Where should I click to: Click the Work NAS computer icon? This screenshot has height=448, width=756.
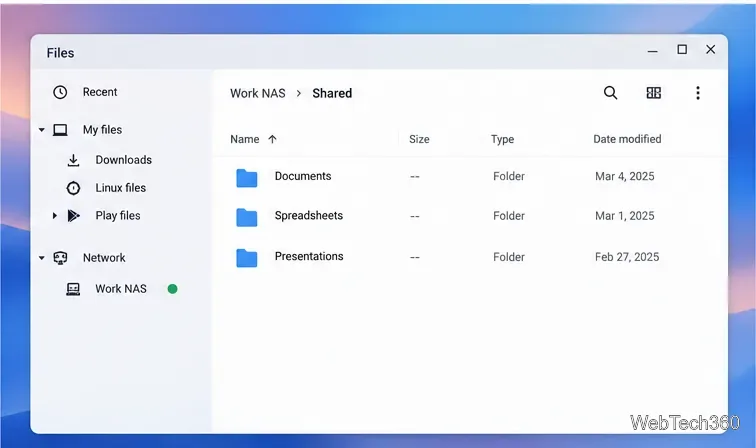[x=73, y=289]
